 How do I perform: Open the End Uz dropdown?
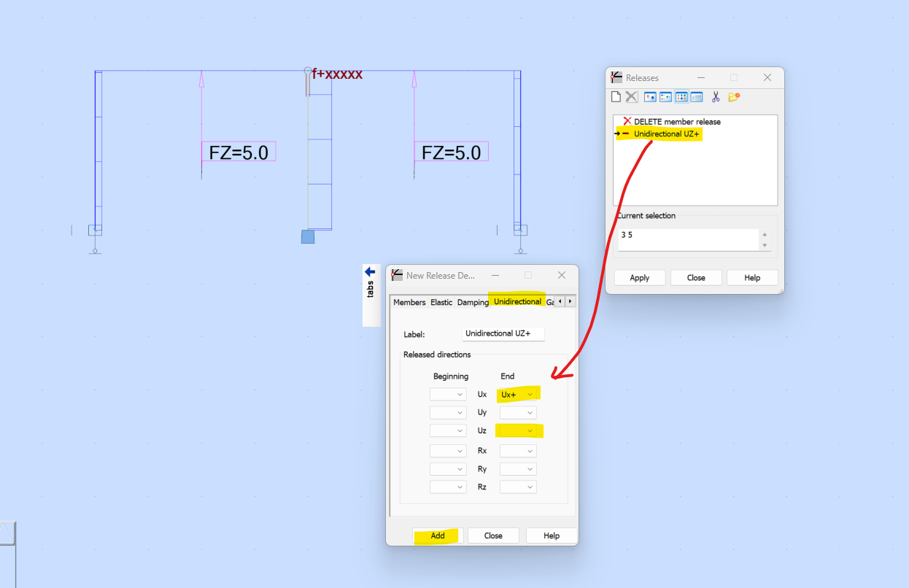pos(518,430)
